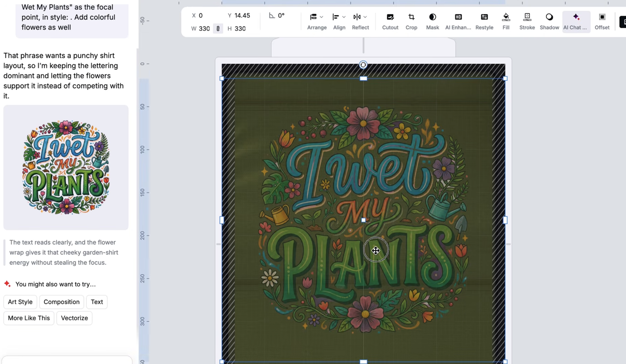Activate the Crop tool
626x364 pixels.
pos(411,22)
